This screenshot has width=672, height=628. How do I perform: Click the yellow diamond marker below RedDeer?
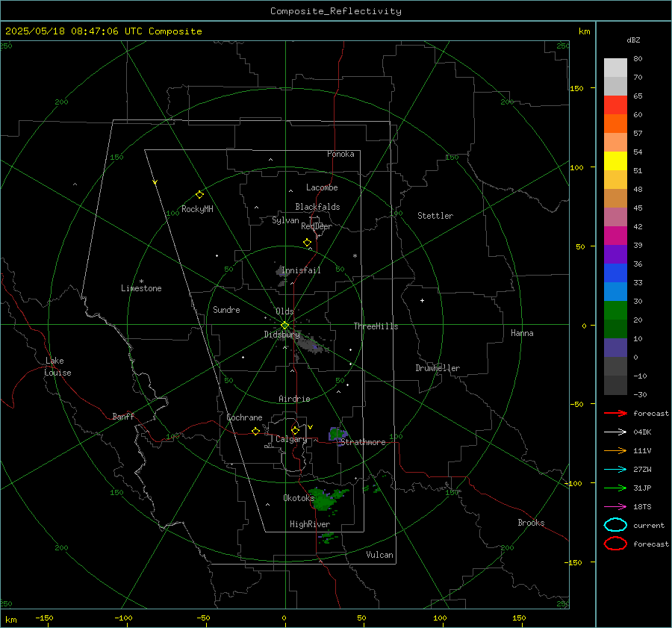(x=308, y=243)
